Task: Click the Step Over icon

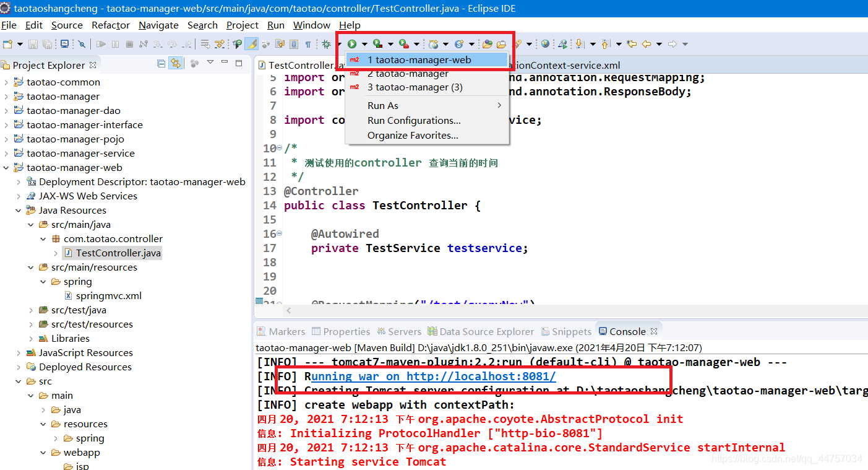Action: pyautogui.click(x=173, y=44)
